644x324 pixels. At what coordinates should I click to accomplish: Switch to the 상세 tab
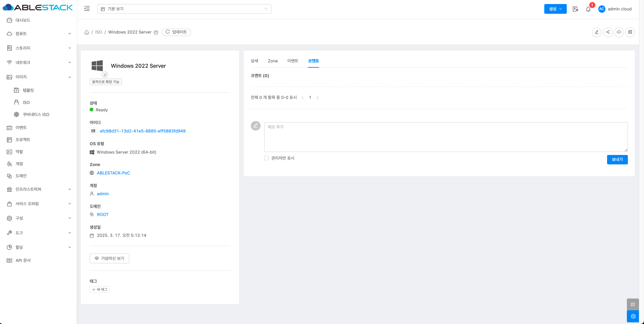click(x=255, y=61)
